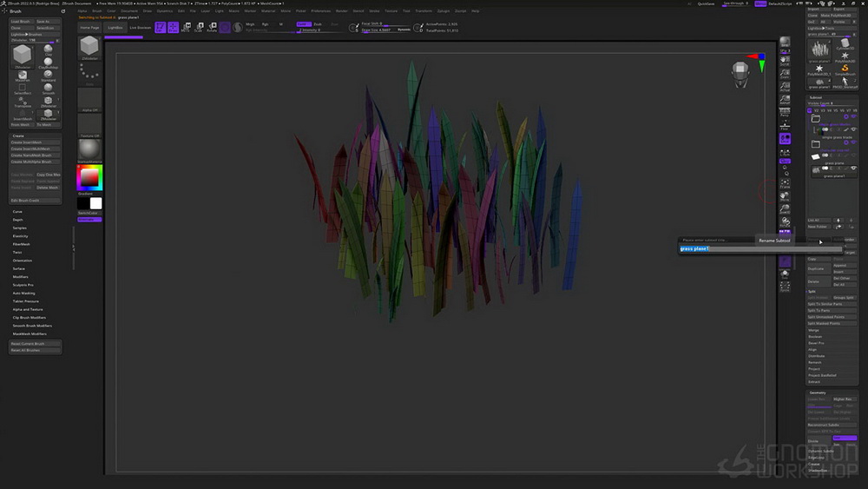
Task: Click Create InsertMesh button
Action: [35, 142]
